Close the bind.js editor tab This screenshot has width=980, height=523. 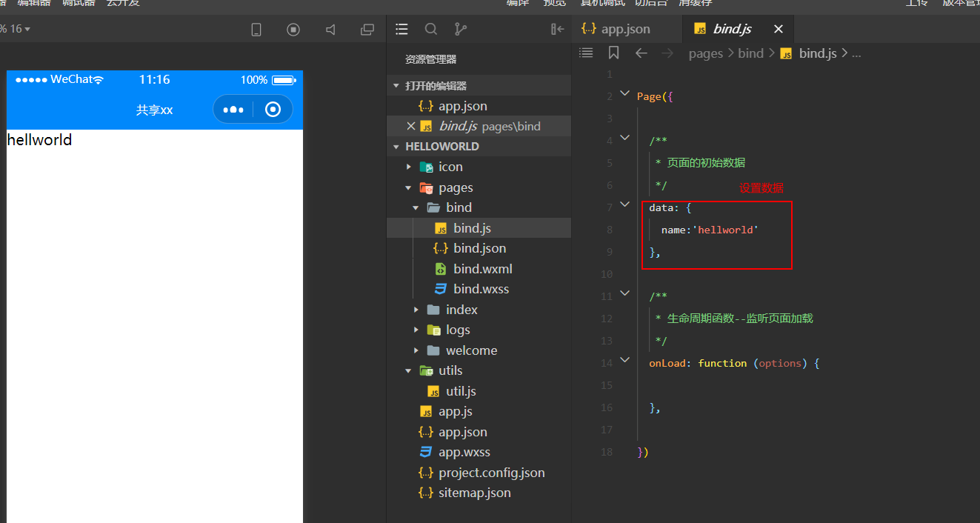[x=779, y=29]
